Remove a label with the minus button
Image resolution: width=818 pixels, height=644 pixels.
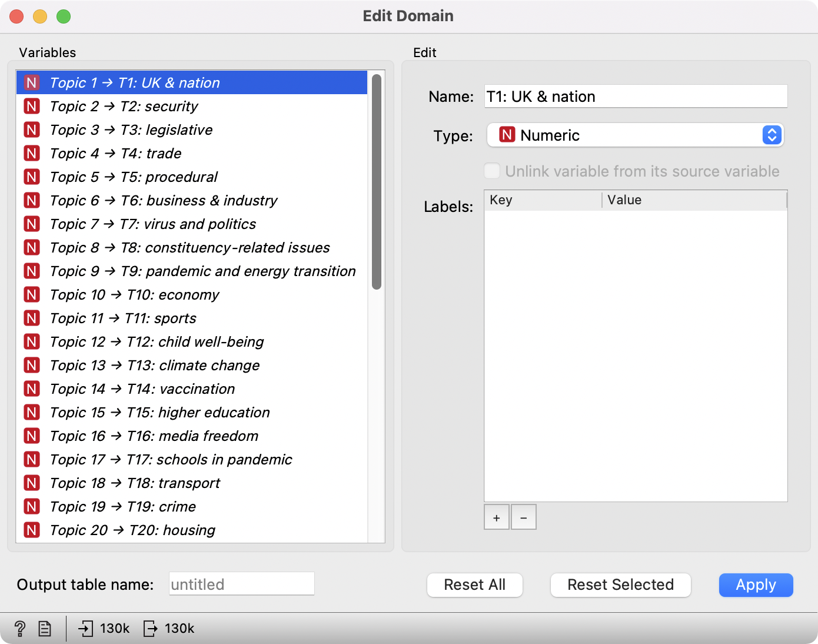click(523, 517)
